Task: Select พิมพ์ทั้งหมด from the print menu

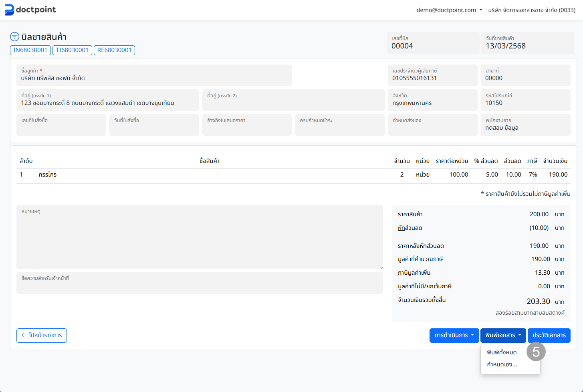Action: pyautogui.click(x=502, y=353)
